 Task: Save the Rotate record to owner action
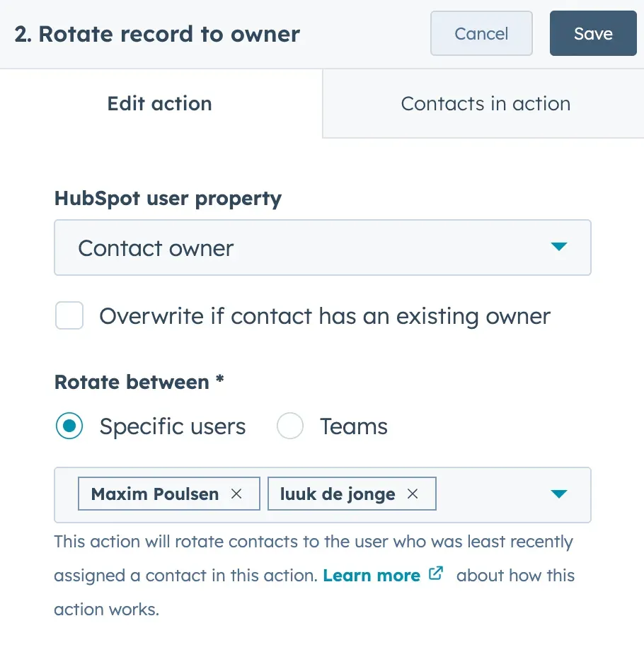tap(593, 33)
